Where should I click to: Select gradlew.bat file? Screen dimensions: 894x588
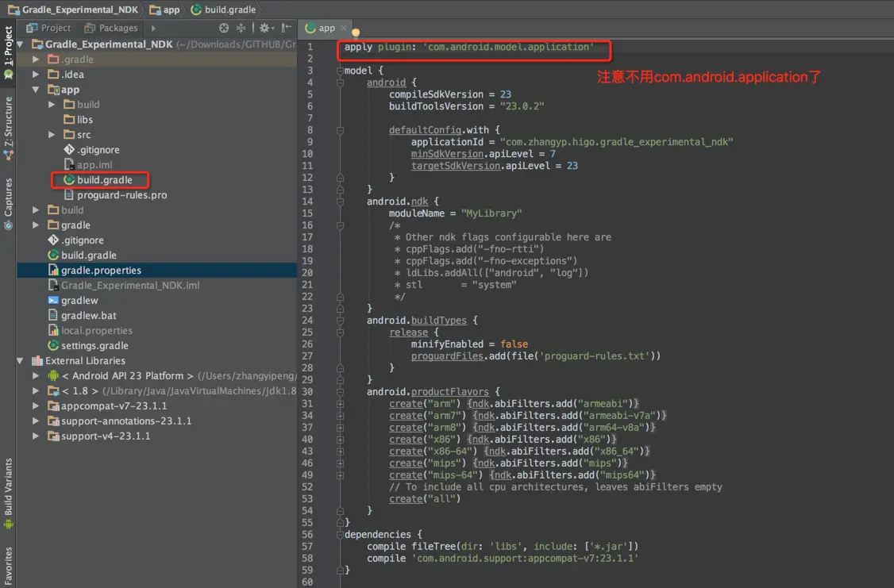82,316
